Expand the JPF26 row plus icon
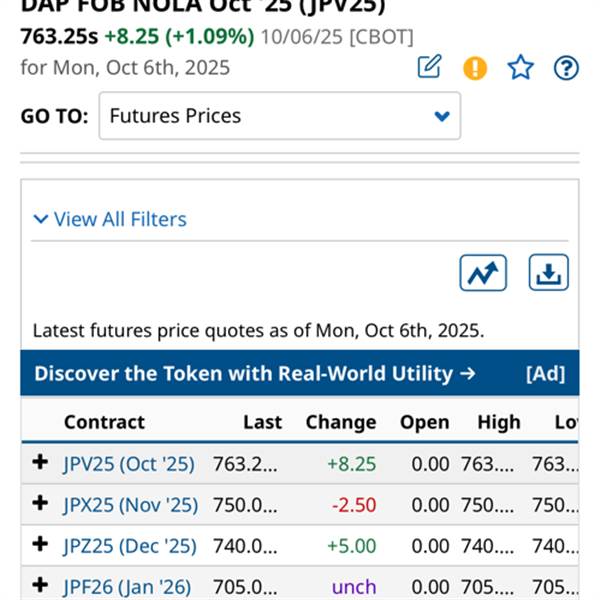 point(40,586)
